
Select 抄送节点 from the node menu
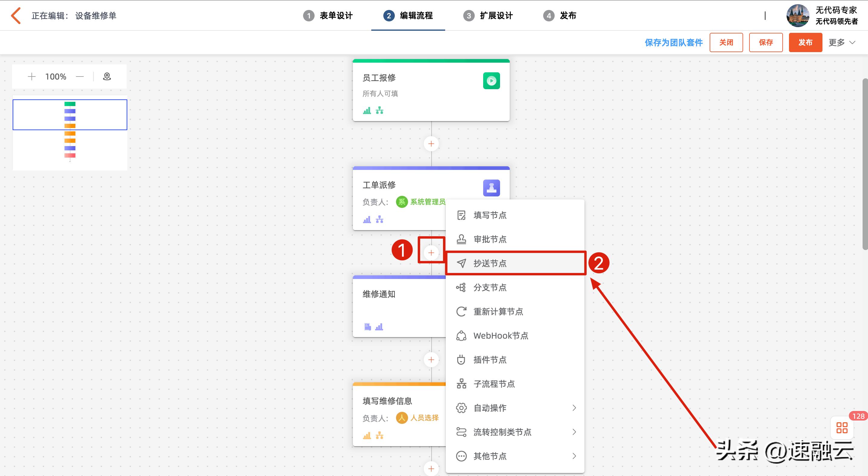490,263
